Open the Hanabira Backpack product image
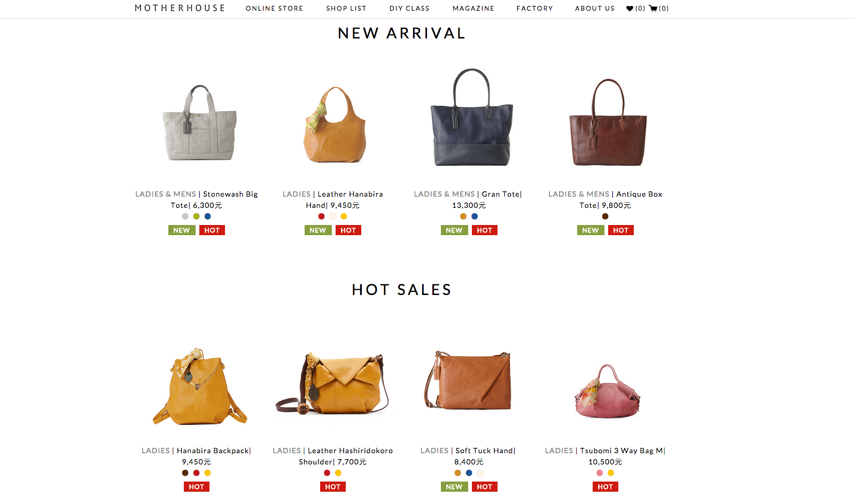The height and width of the screenshot is (504, 854). click(198, 386)
